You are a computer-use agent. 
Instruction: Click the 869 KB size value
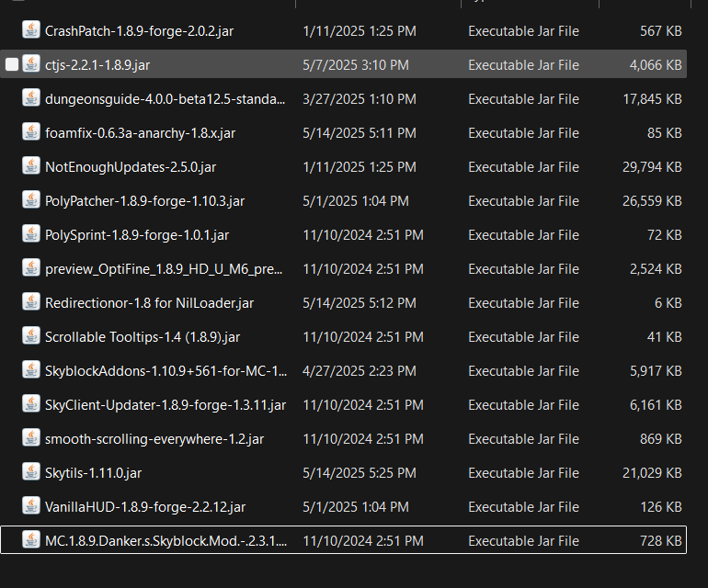coord(660,439)
